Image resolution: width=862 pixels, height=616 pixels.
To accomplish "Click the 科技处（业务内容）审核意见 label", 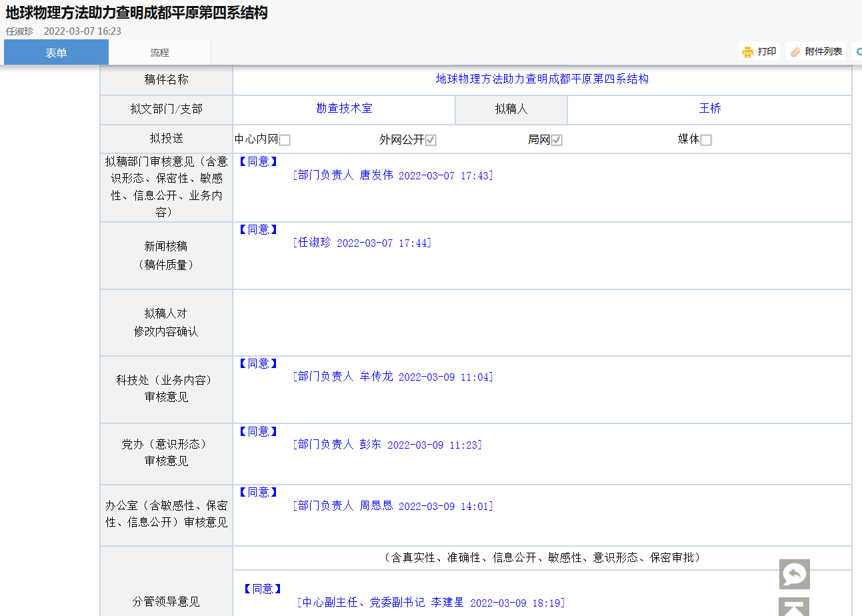I will (166, 388).
